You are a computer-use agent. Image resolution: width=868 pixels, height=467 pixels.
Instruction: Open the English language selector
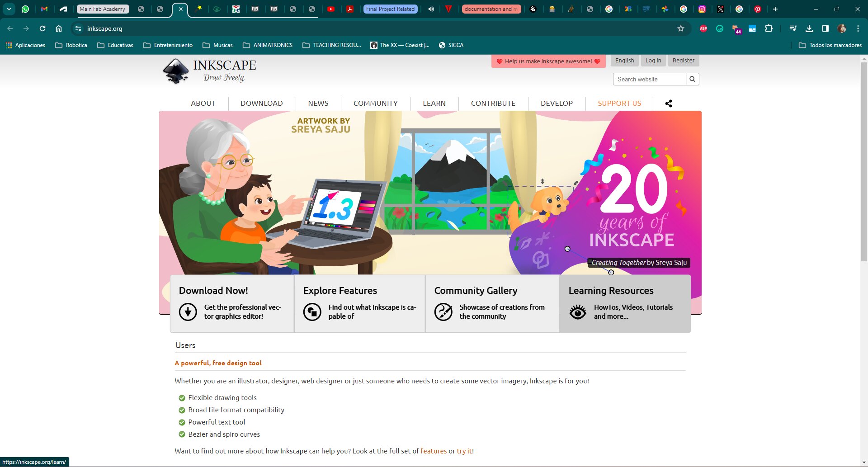(624, 61)
